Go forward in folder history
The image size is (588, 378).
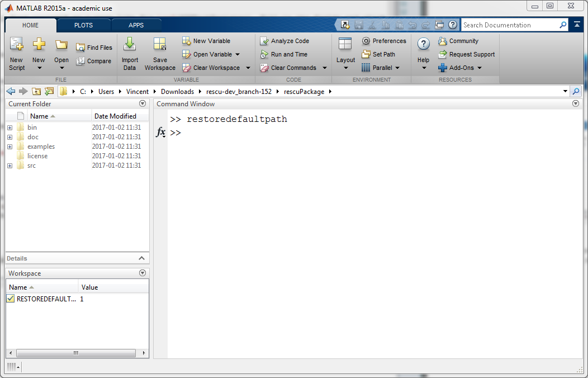click(x=23, y=91)
